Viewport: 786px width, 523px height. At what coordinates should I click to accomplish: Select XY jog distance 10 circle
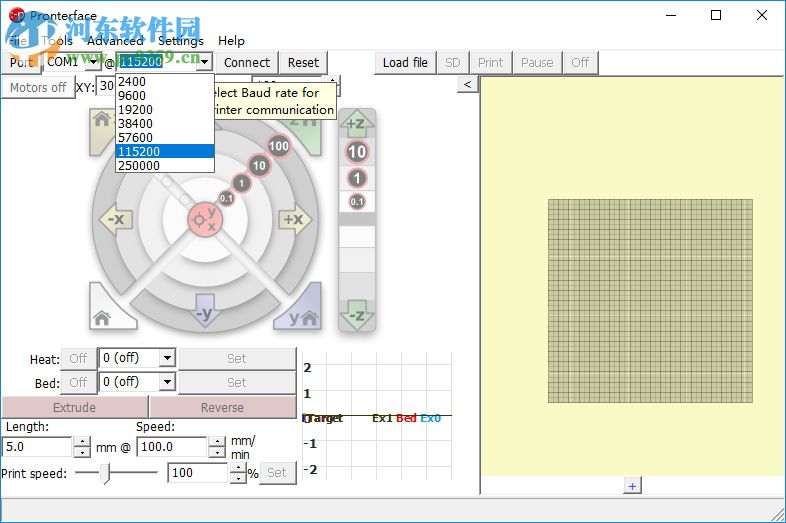(x=259, y=165)
